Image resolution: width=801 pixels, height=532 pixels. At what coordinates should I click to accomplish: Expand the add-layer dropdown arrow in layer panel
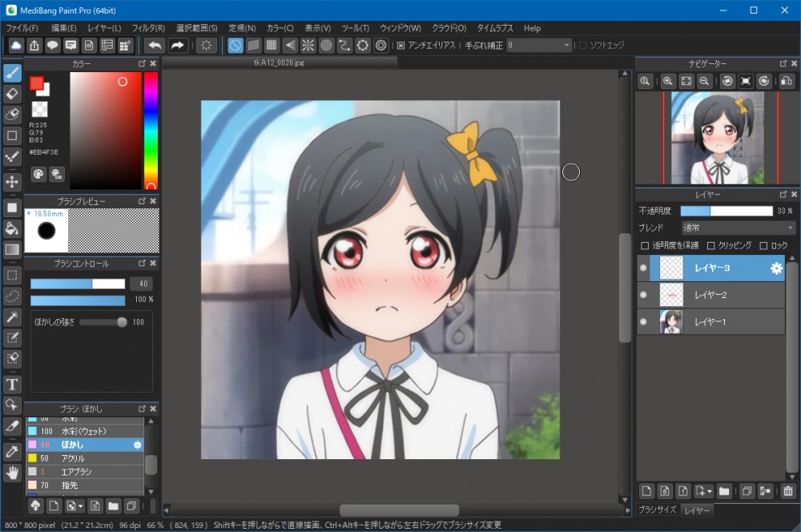tap(710, 492)
